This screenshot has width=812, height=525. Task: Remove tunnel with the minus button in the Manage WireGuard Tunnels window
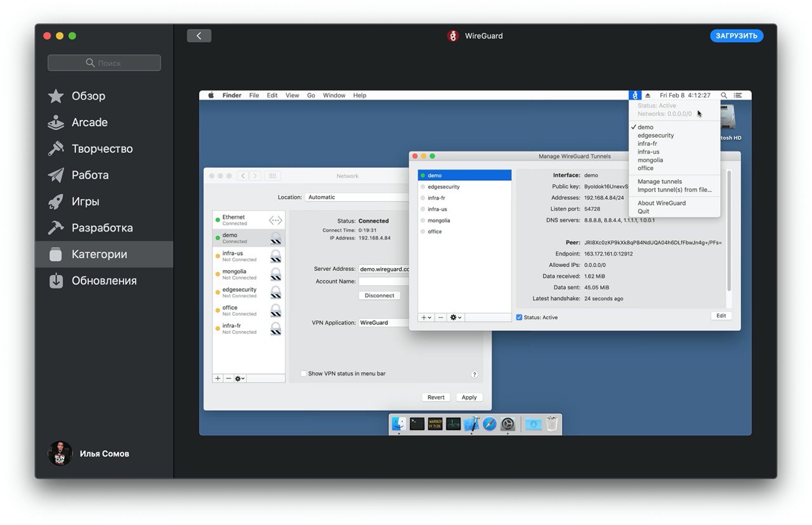[440, 317]
